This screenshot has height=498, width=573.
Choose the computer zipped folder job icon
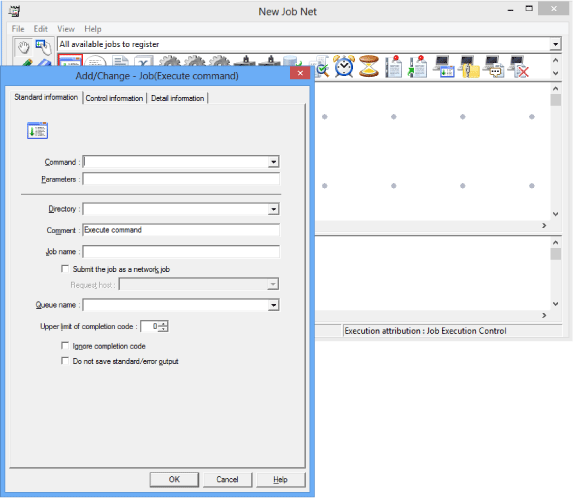pos(469,66)
